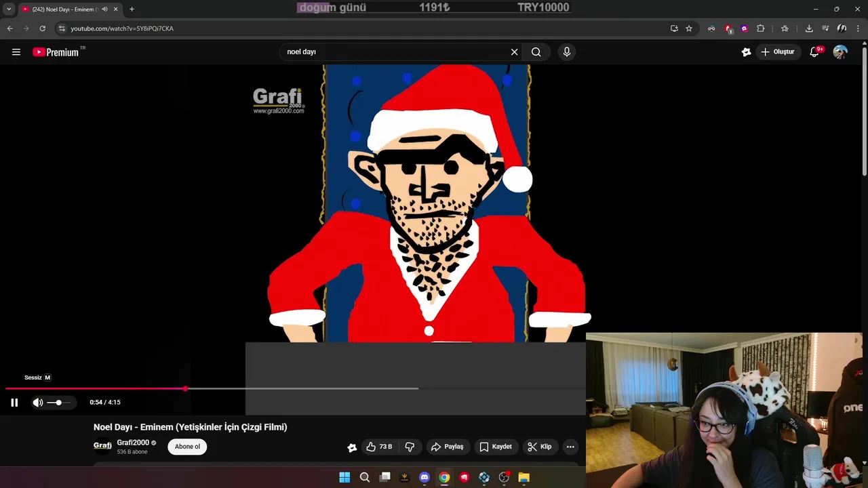Open more actions three-dot menu

click(x=570, y=447)
